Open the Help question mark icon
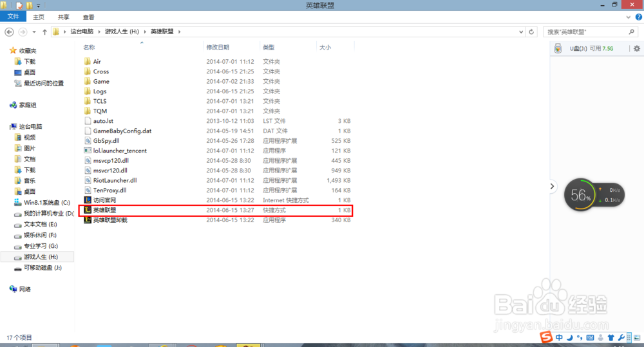 (639, 17)
